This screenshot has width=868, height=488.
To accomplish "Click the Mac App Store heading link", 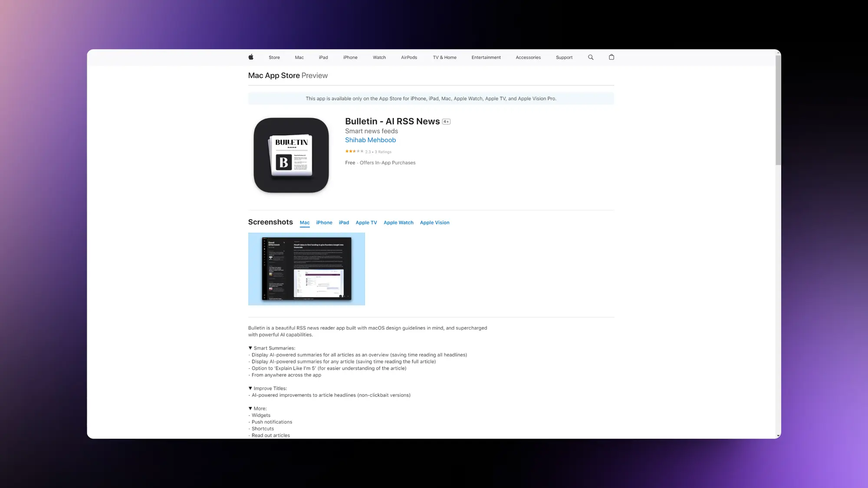I will click(x=274, y=75).
